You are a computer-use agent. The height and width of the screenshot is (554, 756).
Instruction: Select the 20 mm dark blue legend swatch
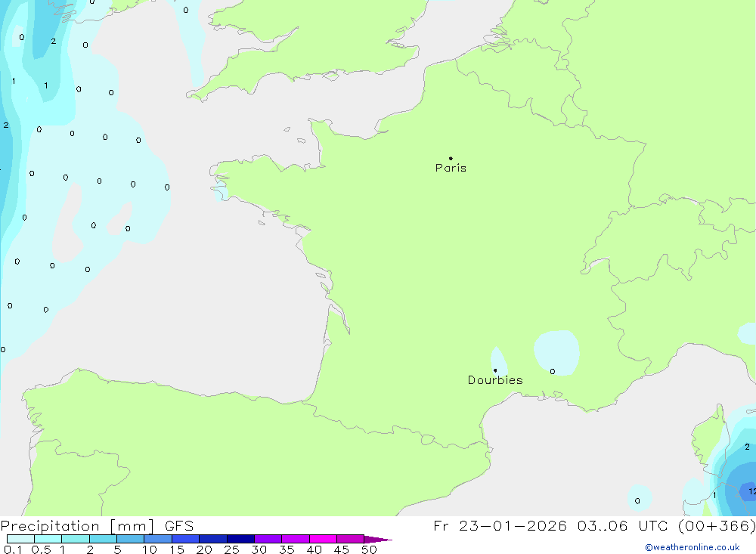coord(212,539)
